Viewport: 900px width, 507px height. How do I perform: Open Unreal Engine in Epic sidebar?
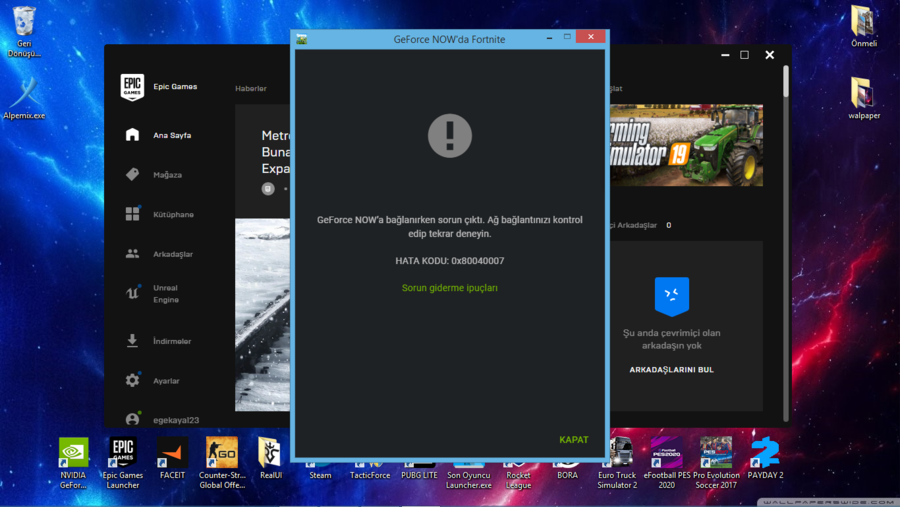pos(166,293)
